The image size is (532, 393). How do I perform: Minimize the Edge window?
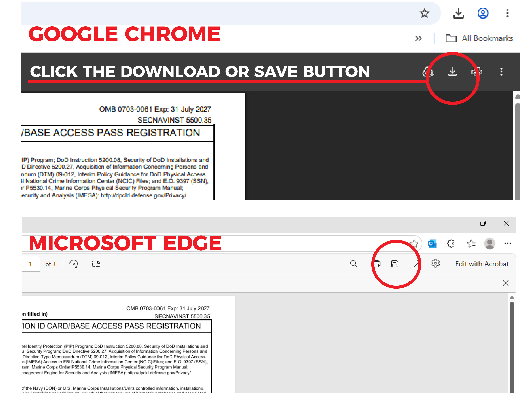click(x=460, y=223)
